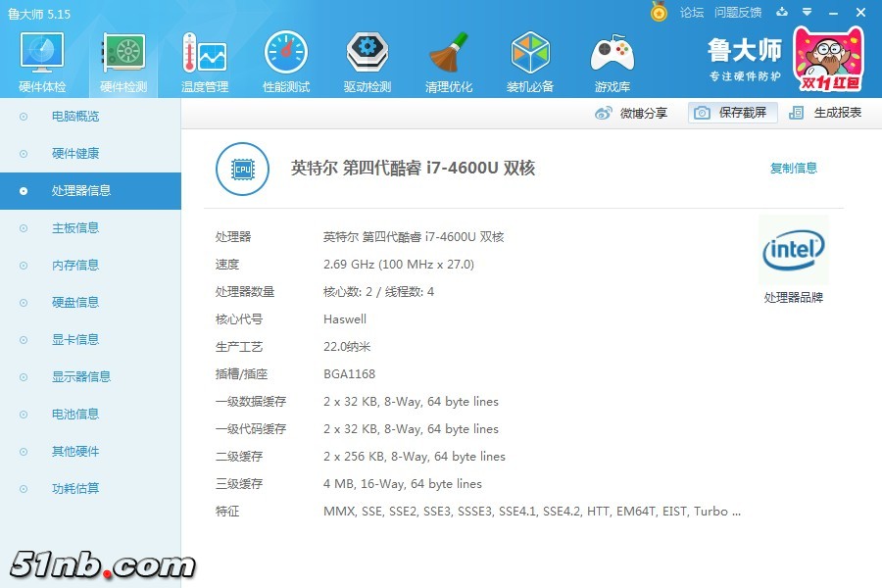Show 电池信息 from the sidebar
882x588 pixels.
75,415
